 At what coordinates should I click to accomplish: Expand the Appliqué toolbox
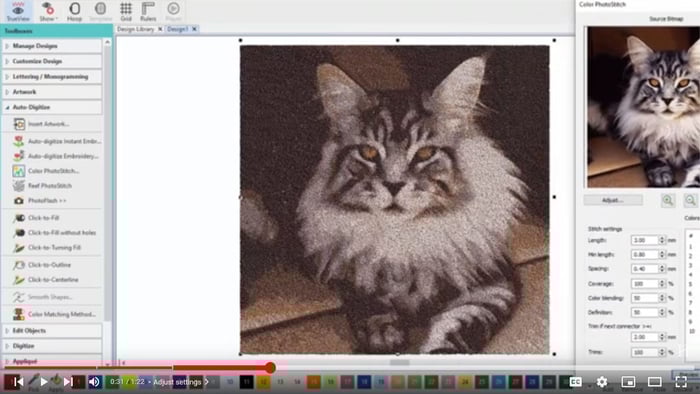point(52,361)
